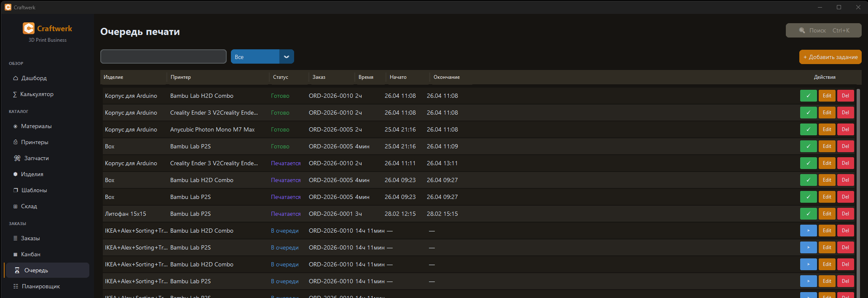Mark the Литофан 15x15 job as done
Image resolution: width=868 pixels, height=298 pixels.
[808, 214]
